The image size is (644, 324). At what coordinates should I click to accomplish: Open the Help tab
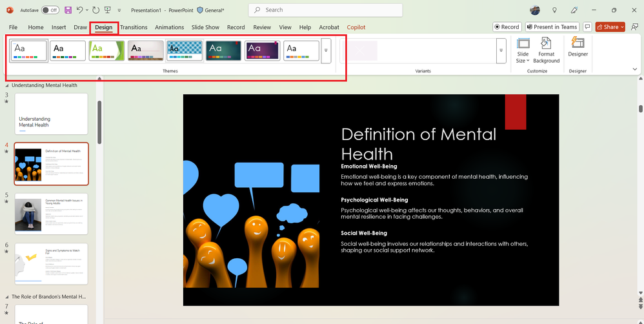pos(305,27)
